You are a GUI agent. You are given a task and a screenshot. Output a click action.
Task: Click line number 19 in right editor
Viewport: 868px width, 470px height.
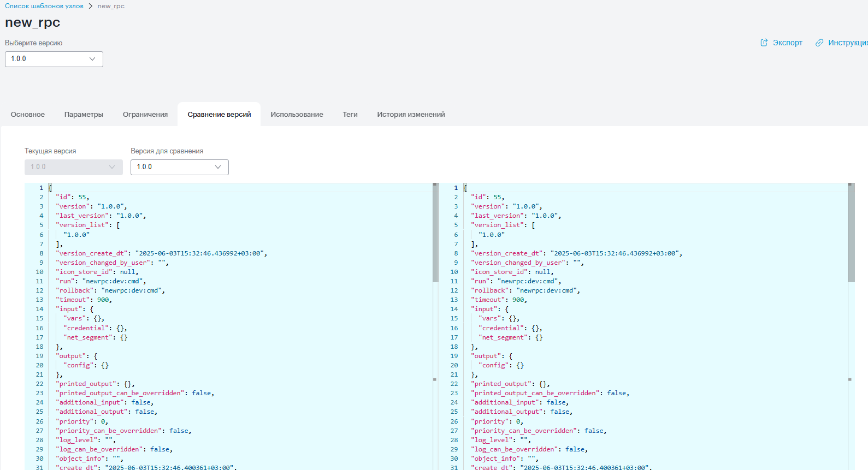[x=454, y=356]
